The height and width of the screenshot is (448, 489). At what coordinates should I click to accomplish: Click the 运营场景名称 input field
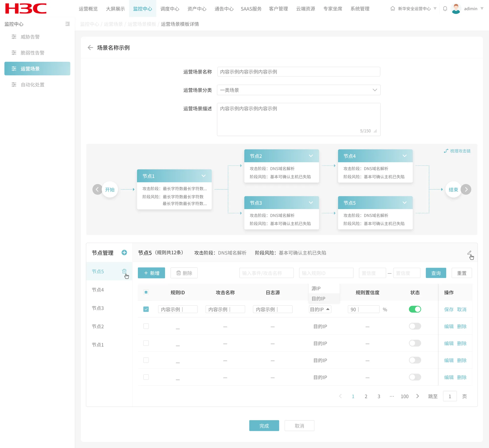click(299, 72)
